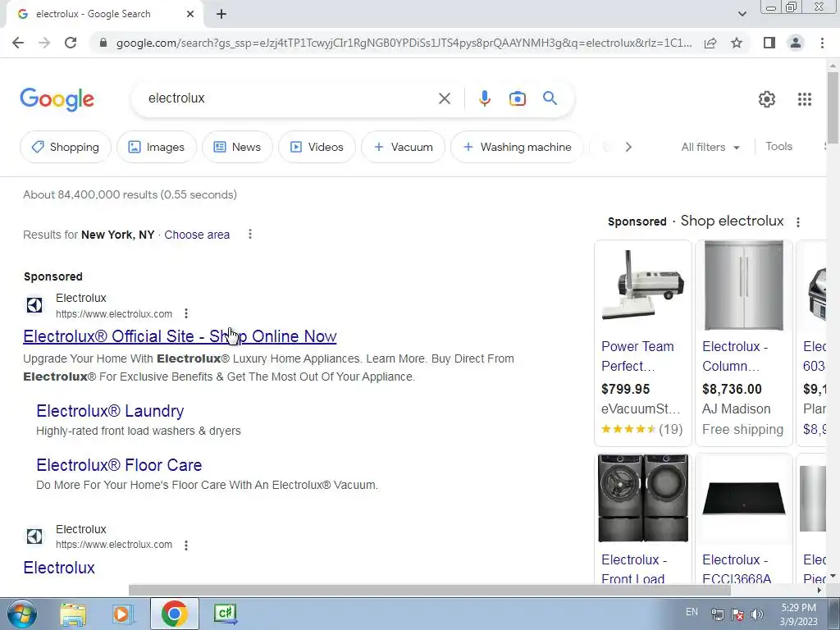Open Google quick settings gear
This screenshot has height=630, width=840.
pyautogui.click(x=767, y=99)
